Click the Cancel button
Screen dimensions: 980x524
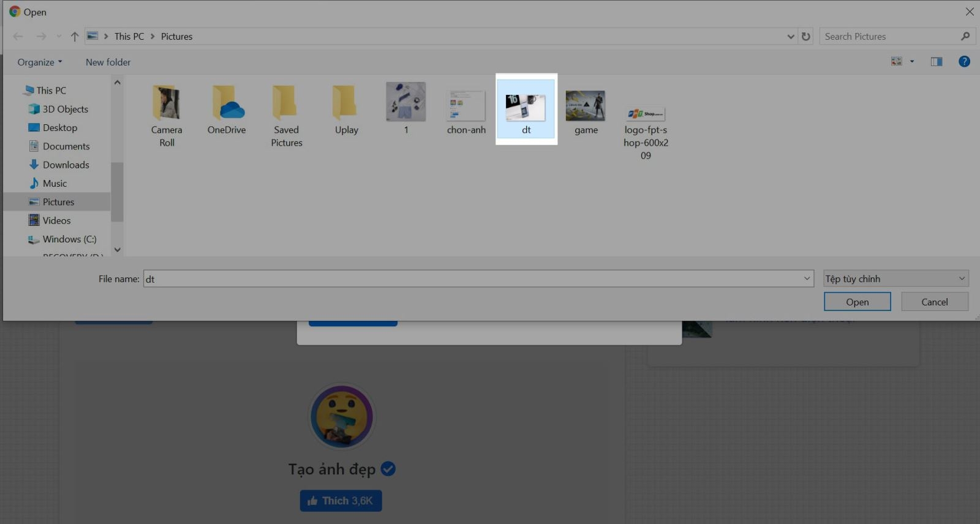tap(935, 302)
